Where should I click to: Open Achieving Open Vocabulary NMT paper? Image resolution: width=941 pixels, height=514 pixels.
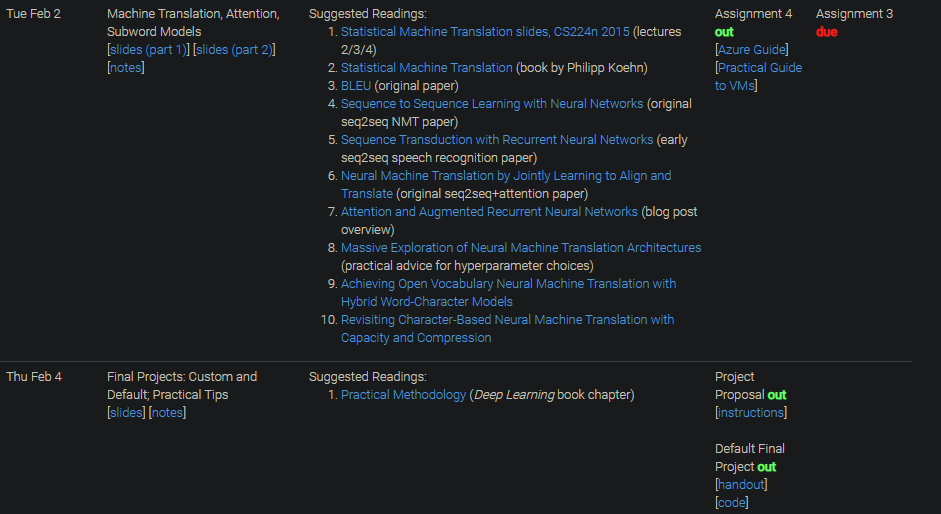508,284
